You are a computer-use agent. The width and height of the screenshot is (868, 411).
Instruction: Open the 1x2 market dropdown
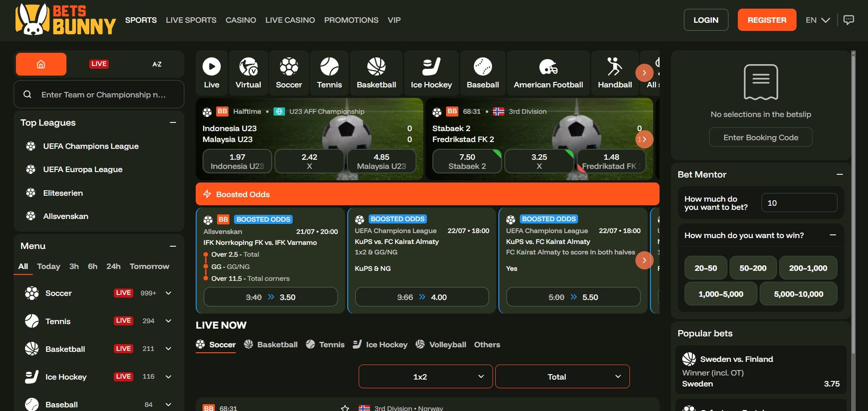425,376
